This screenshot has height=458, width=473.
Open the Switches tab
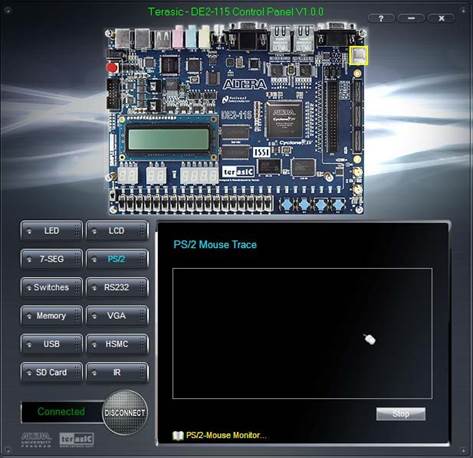pyautogui.click(x=51, y=287)
